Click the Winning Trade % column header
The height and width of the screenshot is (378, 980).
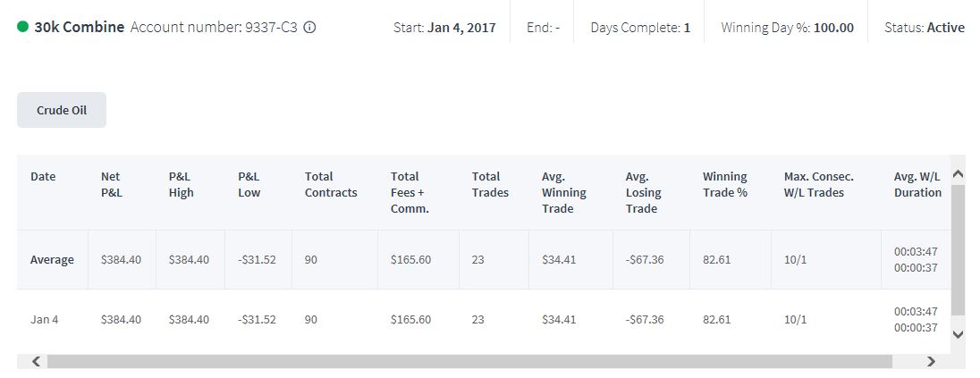pyautogui.click(x=725, y=184)
